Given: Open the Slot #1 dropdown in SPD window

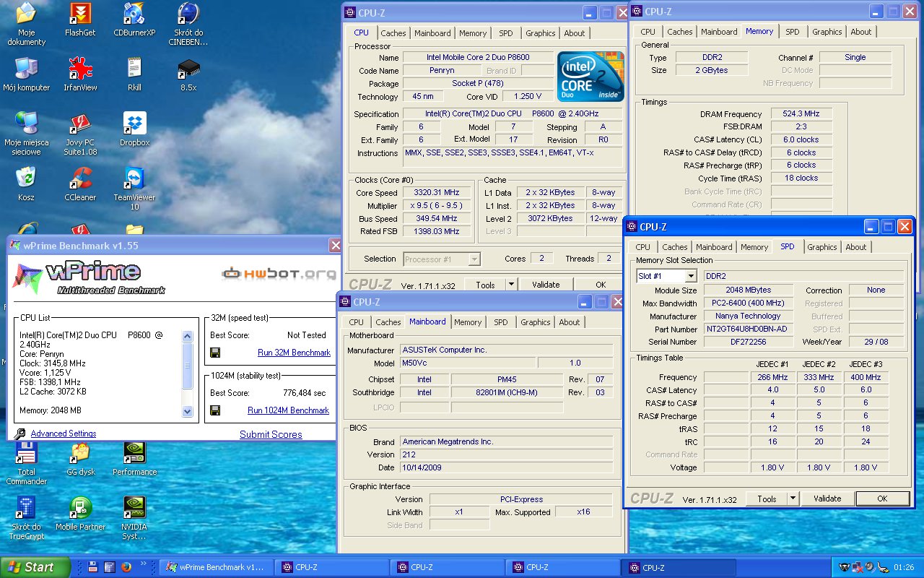Looking at the screenshot, I should point(691,276).
